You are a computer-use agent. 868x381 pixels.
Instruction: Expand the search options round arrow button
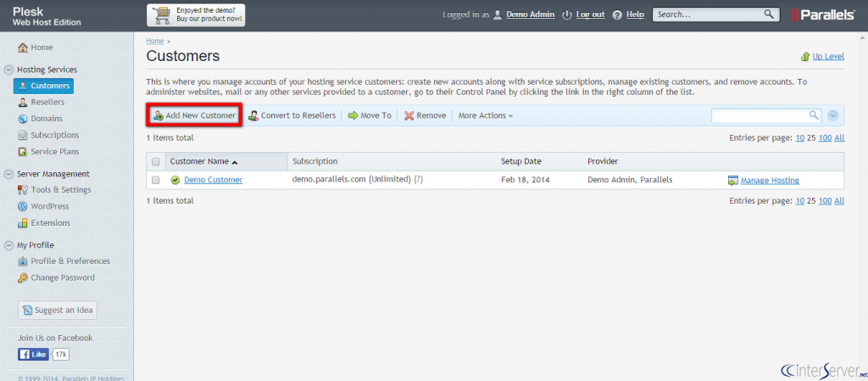(x=833, y=115)
